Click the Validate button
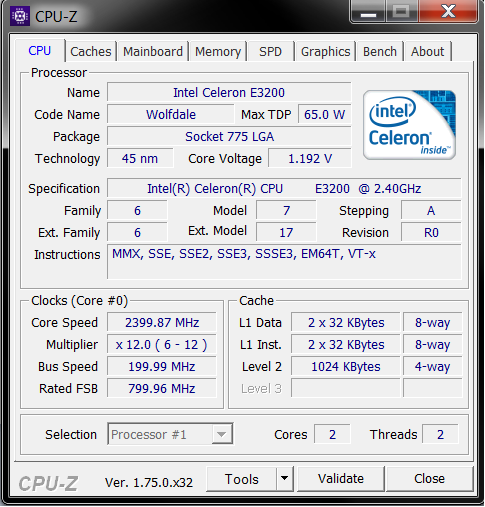This screenshot has width=485, height=507. [x=341, y=479]
